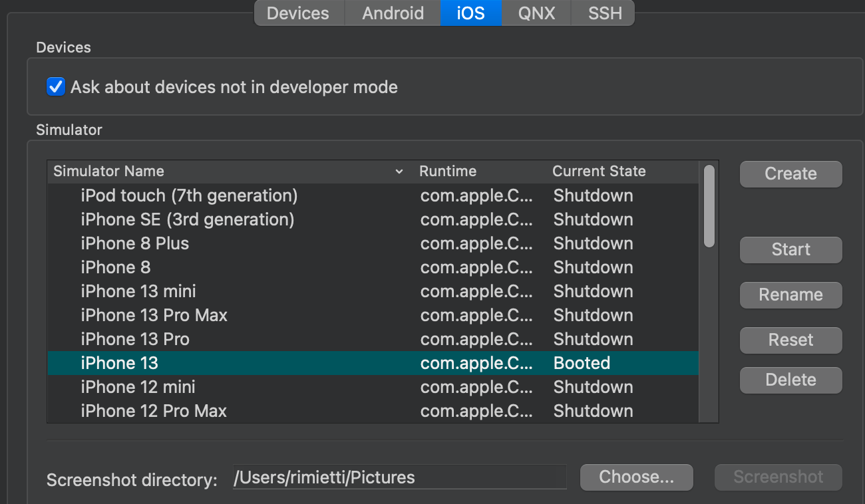
Task: Select the iPhone 12 Pro Max row
Action: click(154, 412)
